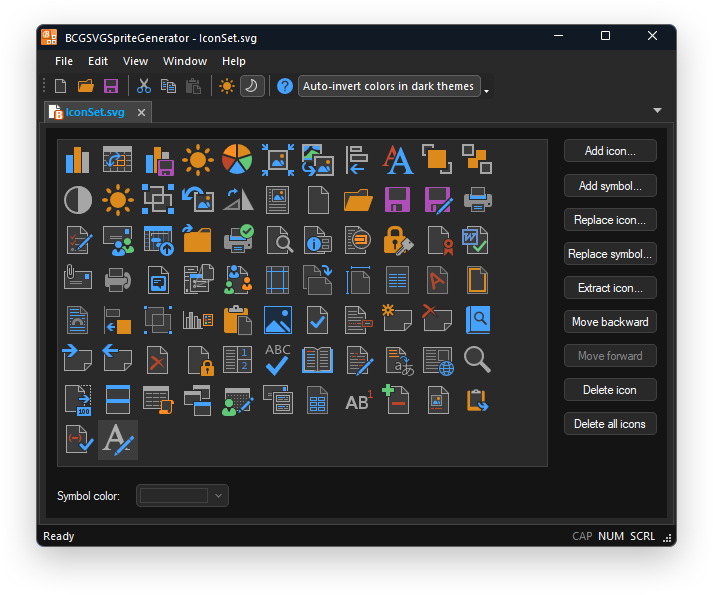Select the purple floppy disk with pencil icon
Image resolution: width=713 pixels, height=595 pixels.
438,200
